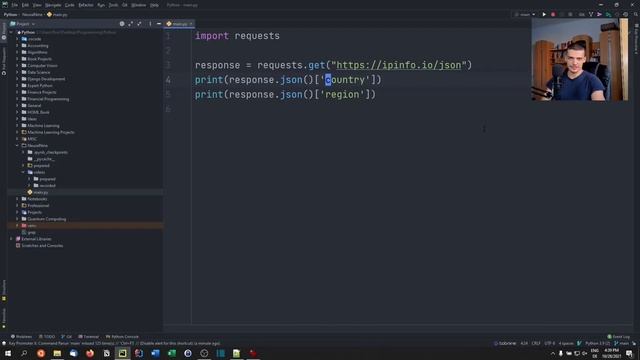640x360 pixels.
Task: Open Search Everywhere magnifier icon
Action: 636,14
